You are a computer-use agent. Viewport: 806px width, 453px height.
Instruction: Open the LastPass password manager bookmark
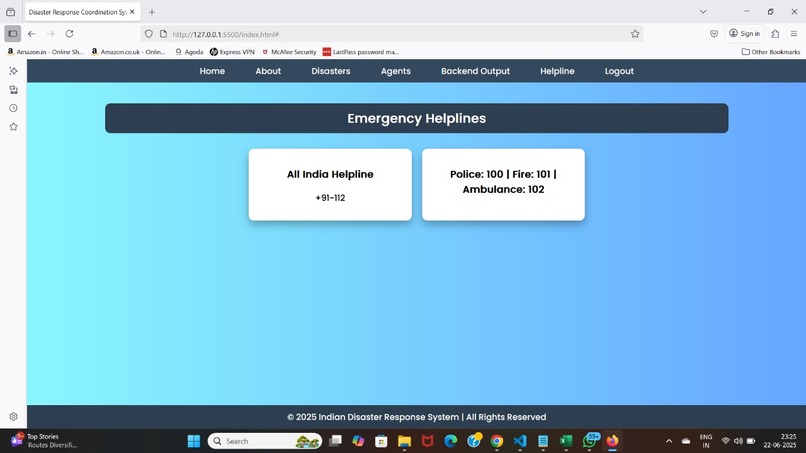[x=361, y=52]
